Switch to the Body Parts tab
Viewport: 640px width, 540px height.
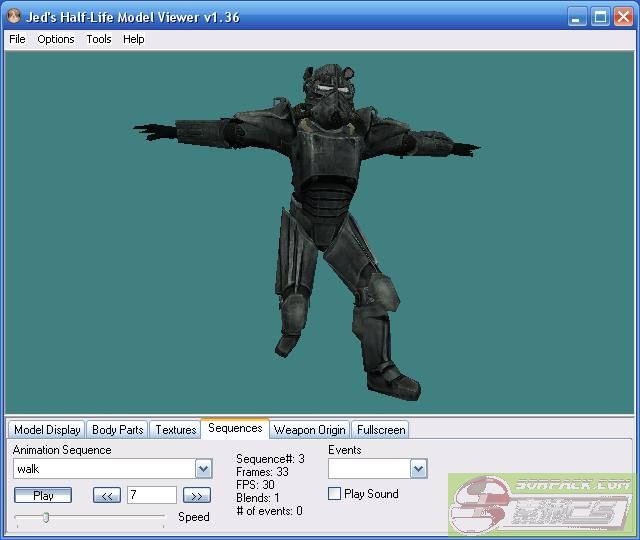(117, 430)
